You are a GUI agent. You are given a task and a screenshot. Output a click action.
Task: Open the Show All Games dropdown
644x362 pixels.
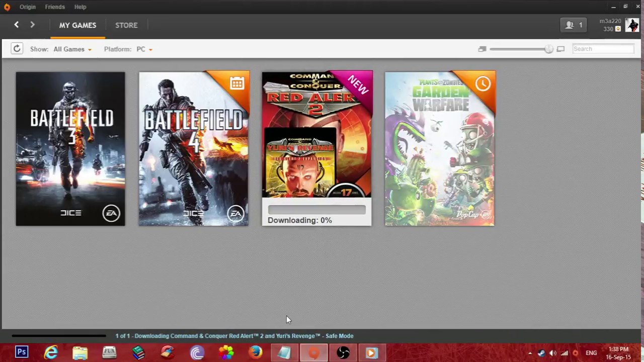coord(72,49)
